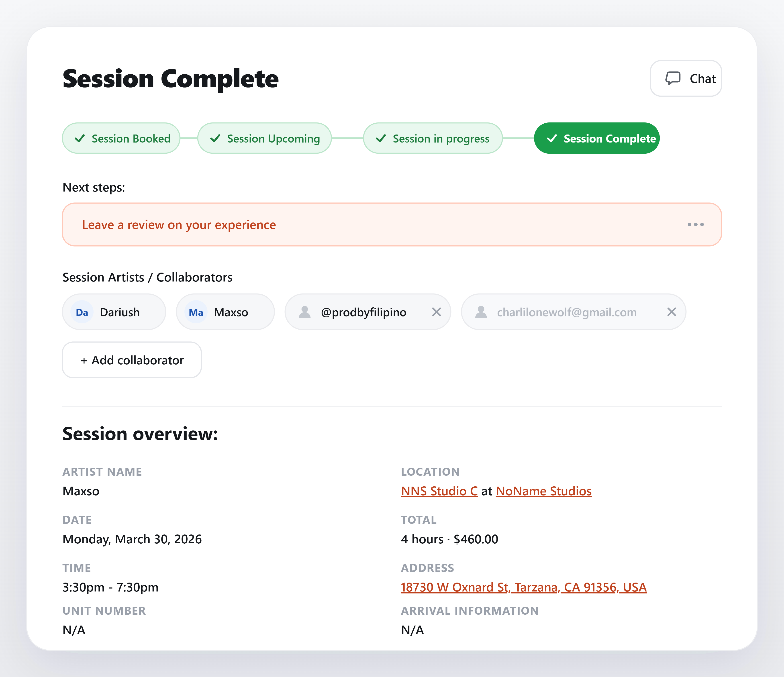Click the chat bubble icon
The image size is (784, 677).
pos(673,78)
